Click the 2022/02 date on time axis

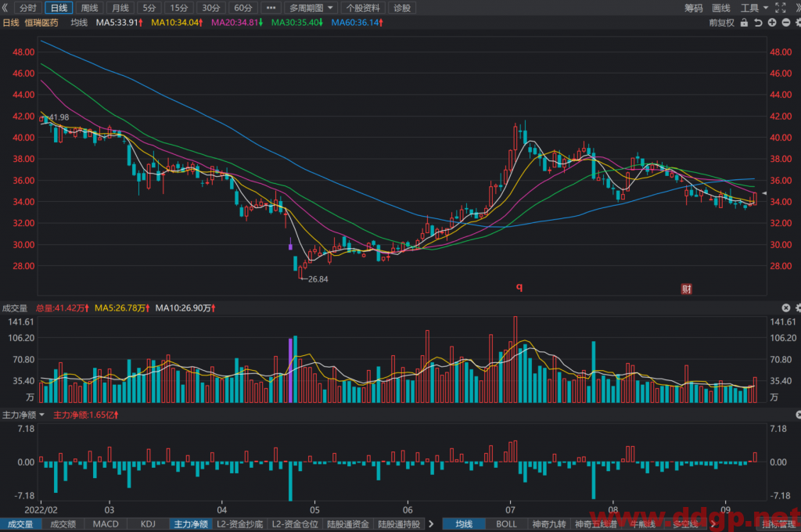pos(41,509)
